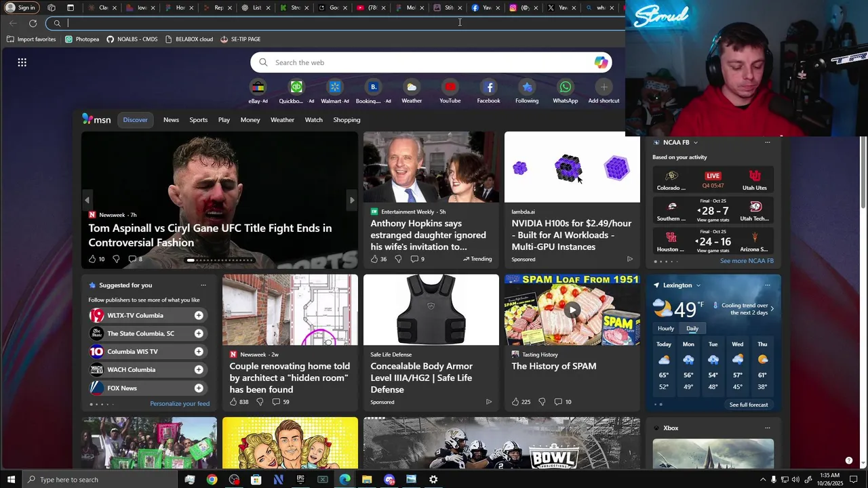Show next headline in the carousel
The image size is (868, 488).
click(x=351, y=200)
